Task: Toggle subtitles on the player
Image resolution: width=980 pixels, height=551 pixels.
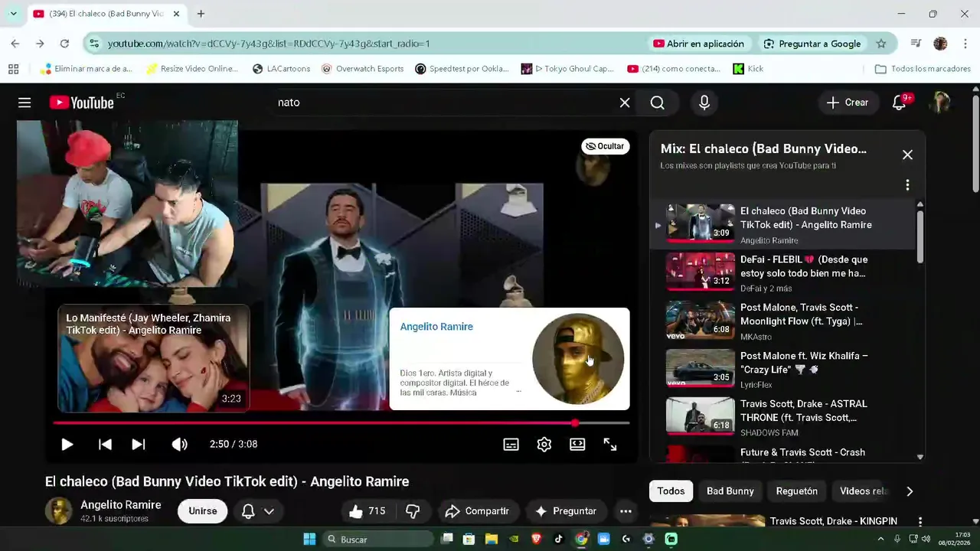Action: [x=511, y=444]
